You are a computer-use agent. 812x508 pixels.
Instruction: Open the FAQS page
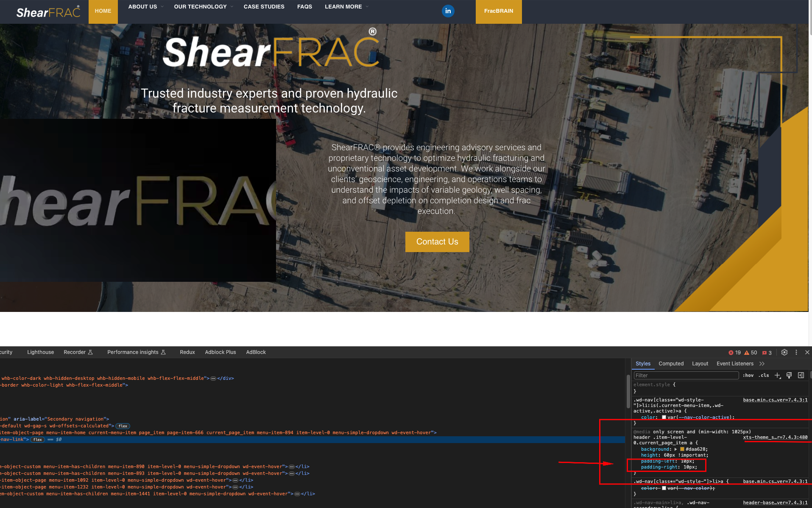pyautogui.click(x=304, y=7)
